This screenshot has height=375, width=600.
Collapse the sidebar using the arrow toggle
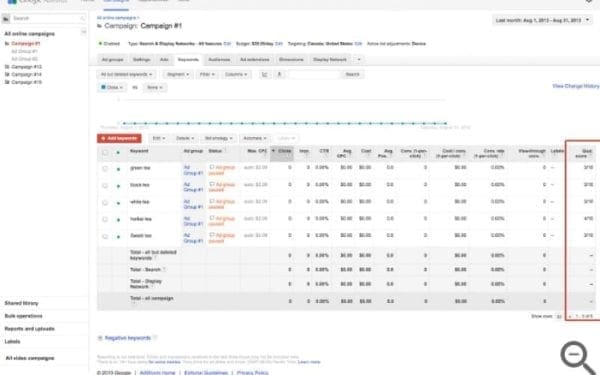[x=83, y=32]
